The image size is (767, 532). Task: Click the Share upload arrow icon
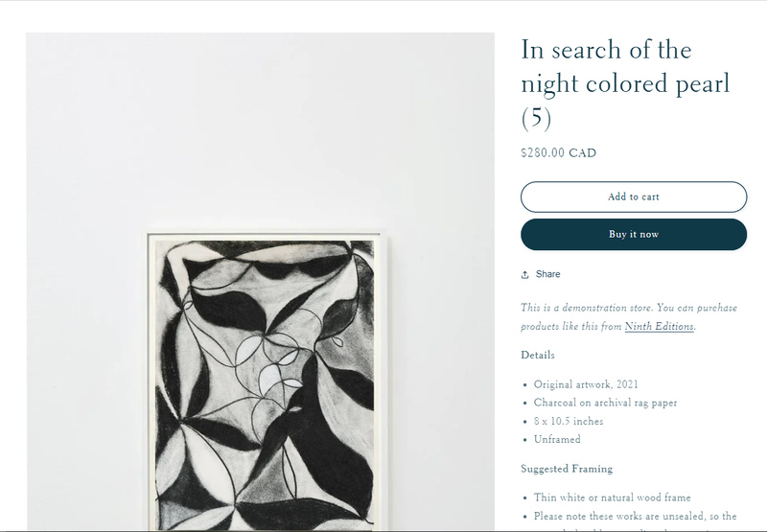point(524,275)
